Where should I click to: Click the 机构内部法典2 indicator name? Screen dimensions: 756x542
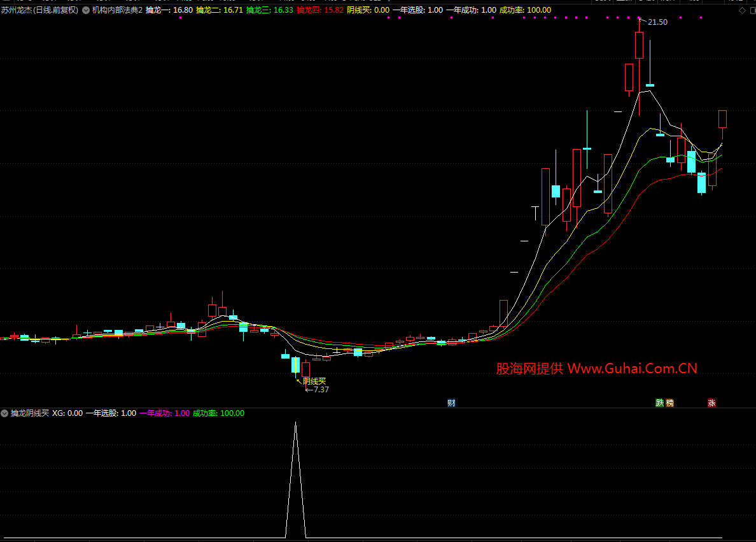pyautogui.click(x=117, y=10)
